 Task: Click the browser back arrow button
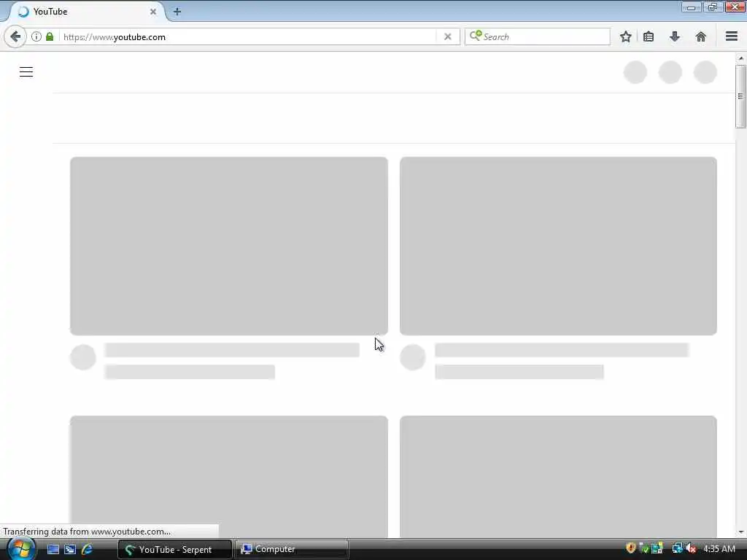(15, 36)
